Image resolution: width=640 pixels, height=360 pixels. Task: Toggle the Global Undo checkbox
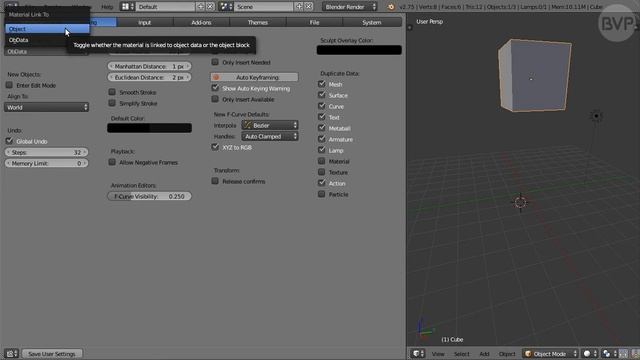click(x=9, y=141)
